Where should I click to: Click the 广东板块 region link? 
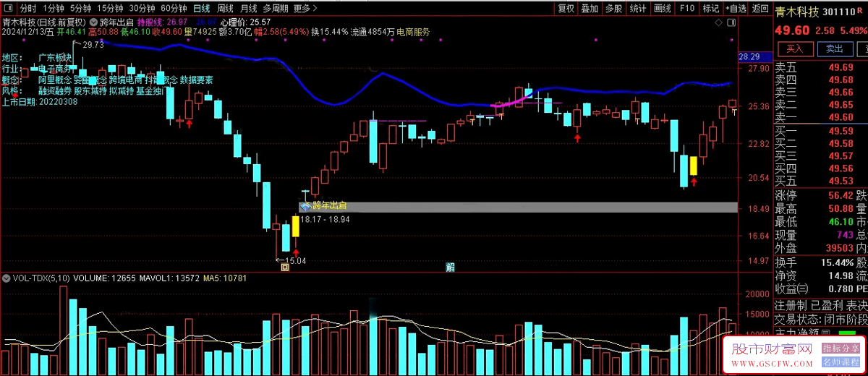tap(56, 57)
